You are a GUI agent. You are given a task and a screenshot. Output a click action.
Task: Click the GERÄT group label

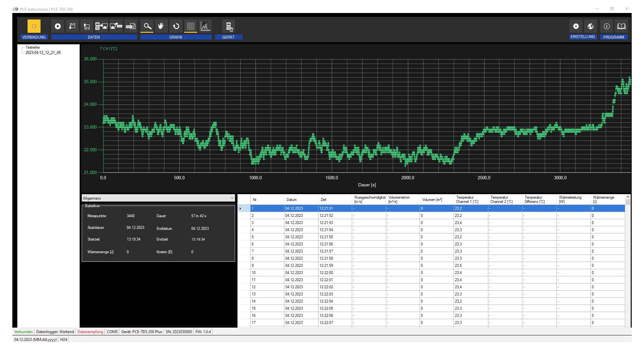click(228, 37)
